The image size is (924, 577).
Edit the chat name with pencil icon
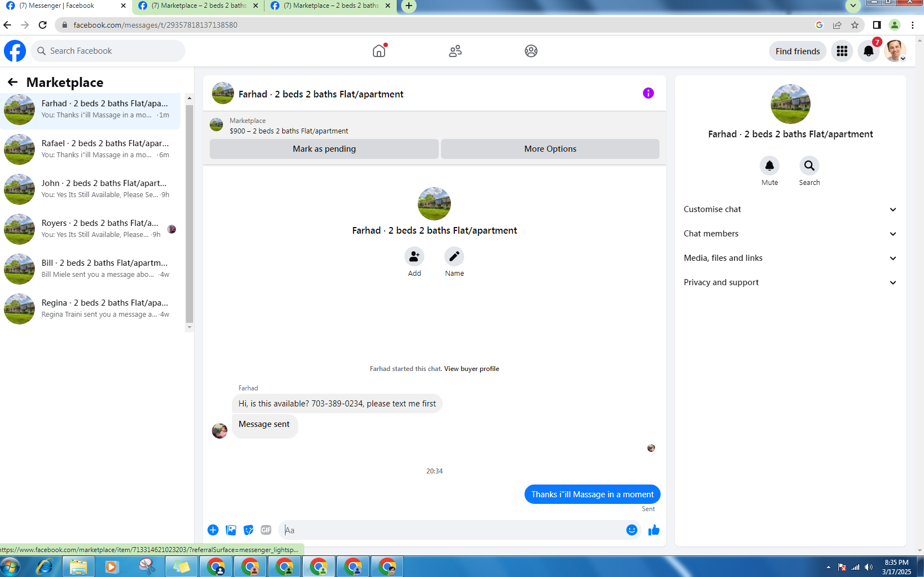pyautogui.click(x=454, y=256)
